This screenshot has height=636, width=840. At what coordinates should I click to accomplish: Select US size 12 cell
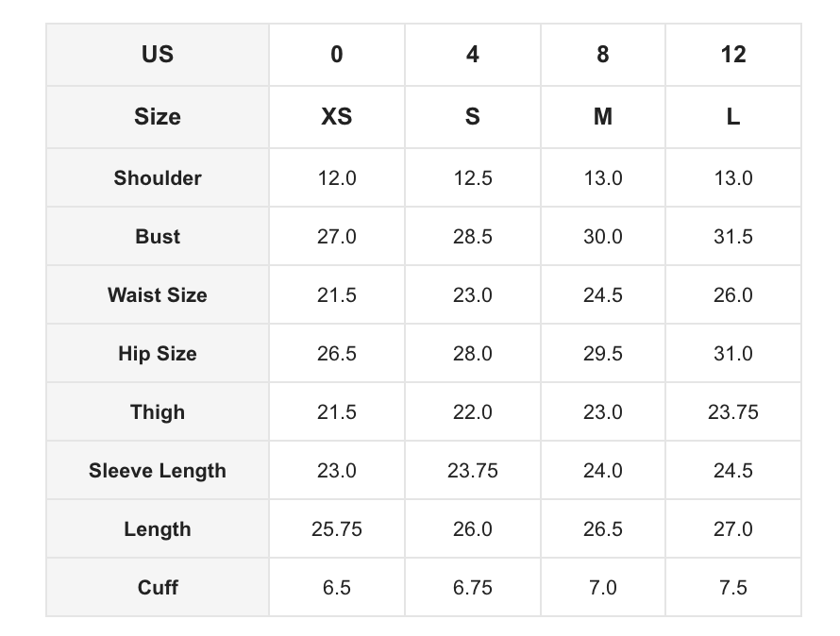[x=732, y=54]
